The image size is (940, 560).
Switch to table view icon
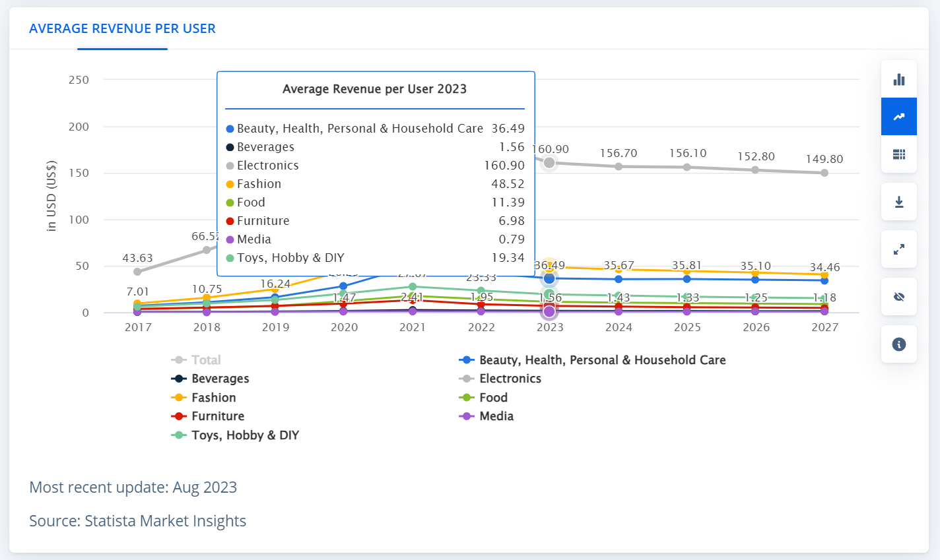click(898, 154)
